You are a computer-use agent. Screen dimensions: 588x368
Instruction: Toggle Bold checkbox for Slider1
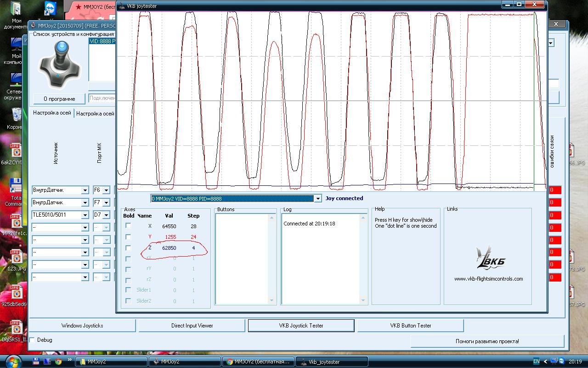(x=128, y=290)
